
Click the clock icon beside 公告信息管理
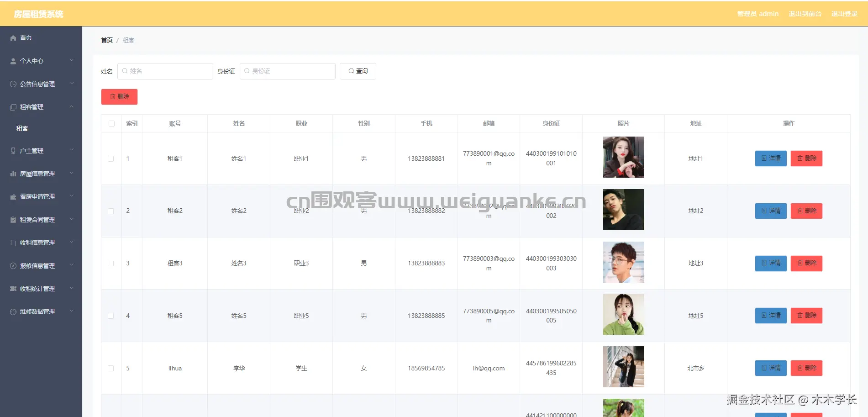pyautogui.click(x=13, y=84)
